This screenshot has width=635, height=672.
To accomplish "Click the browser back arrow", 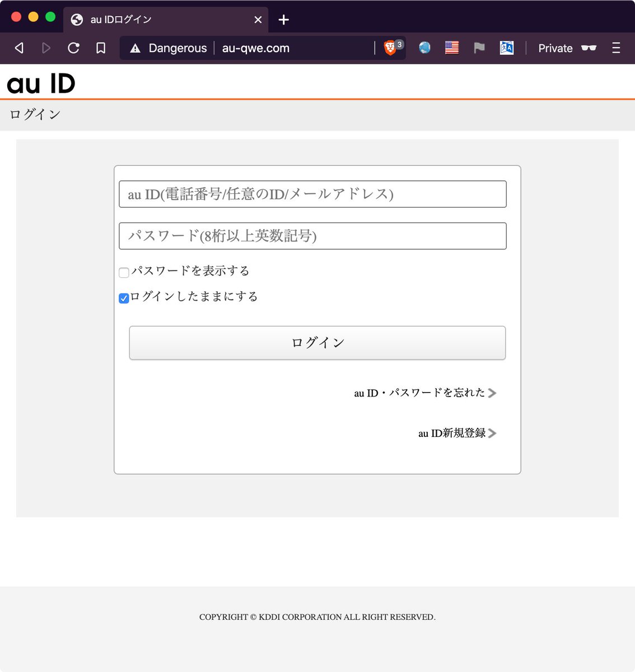I will click(x=19, y=48).
